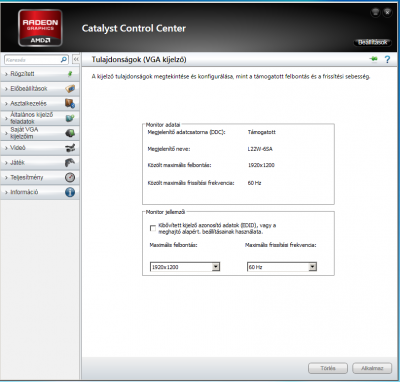This screenshot has width=400, height=382.
Task: Click the Alkalmaz button
Action: click(372, 368)
